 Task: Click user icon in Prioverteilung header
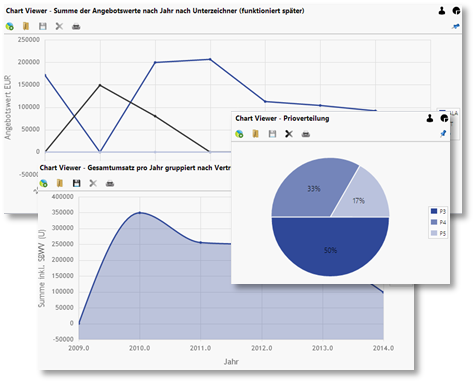click(430, 118)
